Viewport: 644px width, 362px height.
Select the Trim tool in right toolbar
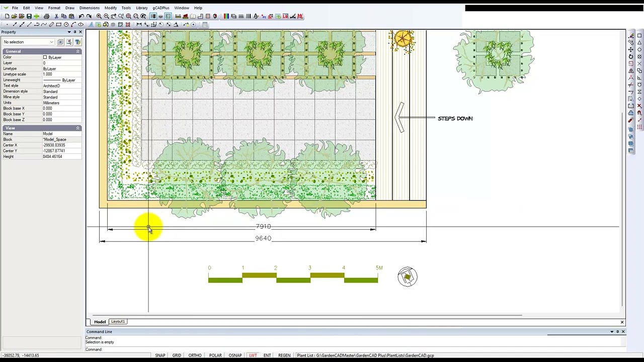coord(631,85)
